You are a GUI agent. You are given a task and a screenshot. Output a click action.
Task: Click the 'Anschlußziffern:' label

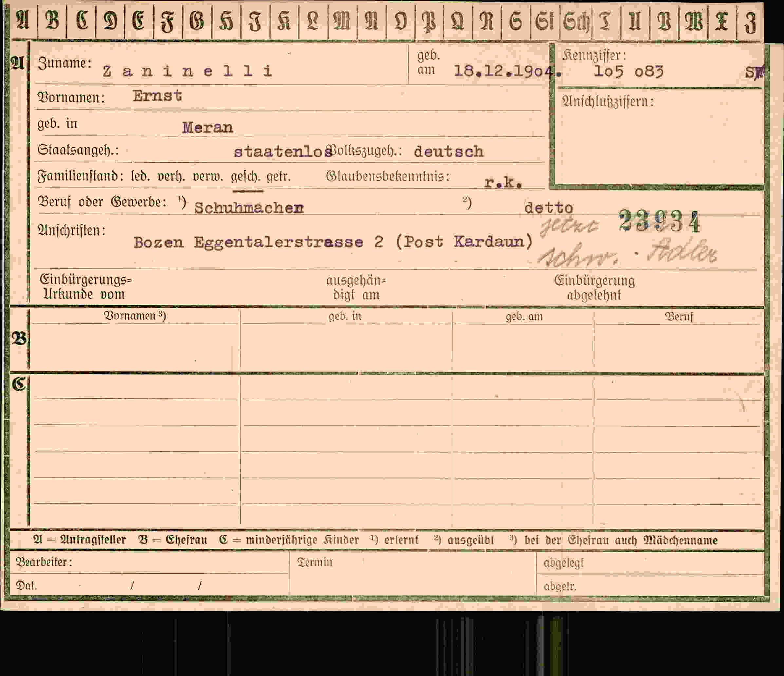(608, 102)
